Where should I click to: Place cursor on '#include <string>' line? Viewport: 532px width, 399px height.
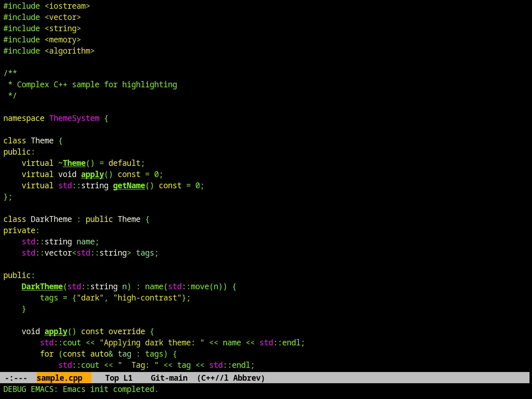point(42,28)
